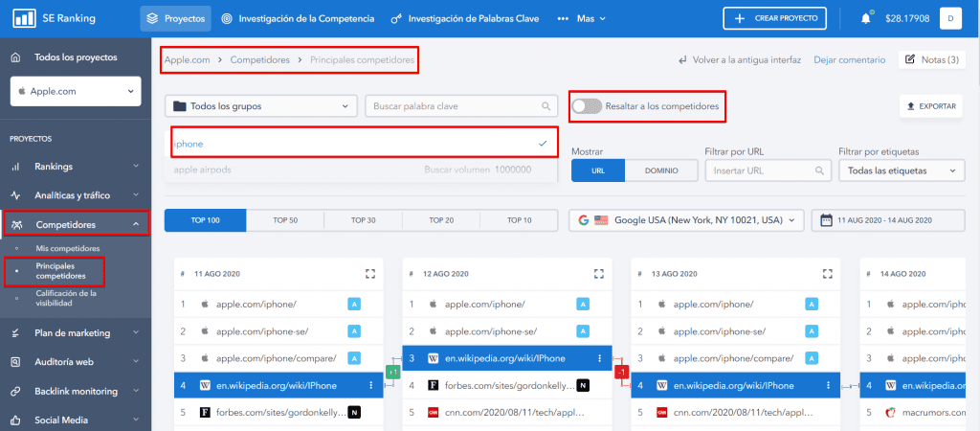Open the Mas menu dropdown
980x431 pixels.
[581, 19]
